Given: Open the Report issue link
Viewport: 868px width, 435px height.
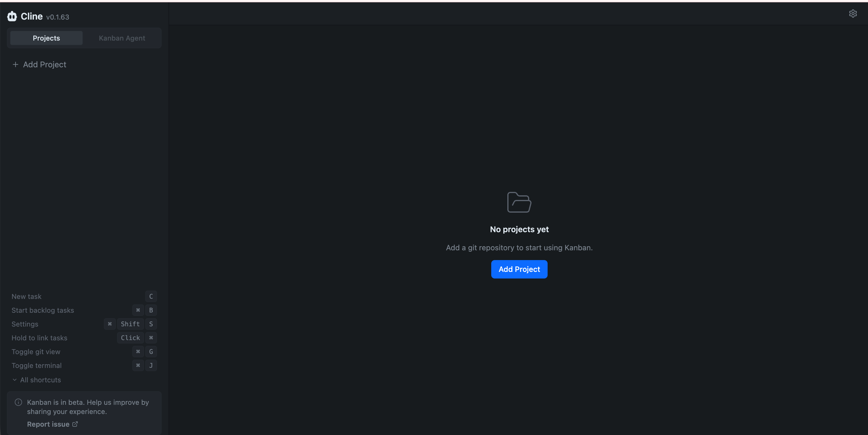Looking at the screenshot, I should 48,424.
